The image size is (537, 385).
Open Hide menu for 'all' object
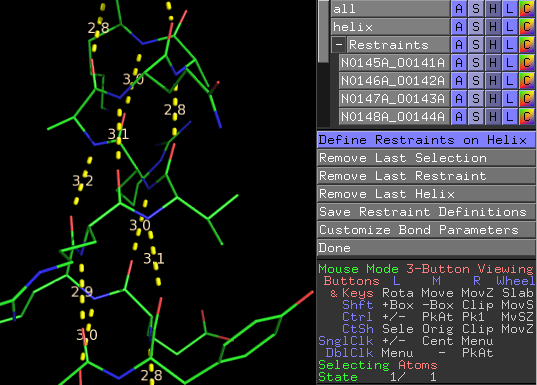click(493, 9)
